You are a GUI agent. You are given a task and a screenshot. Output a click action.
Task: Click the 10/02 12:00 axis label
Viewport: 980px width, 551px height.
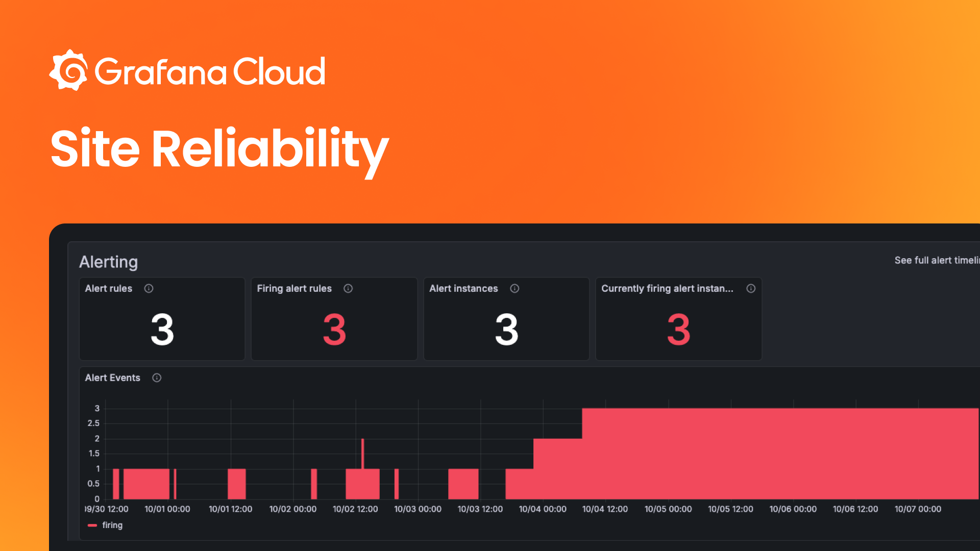(355, 509)
